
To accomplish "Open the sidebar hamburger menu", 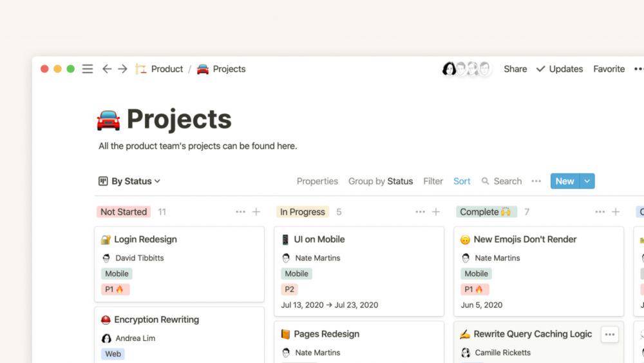I will coord(88,69).
